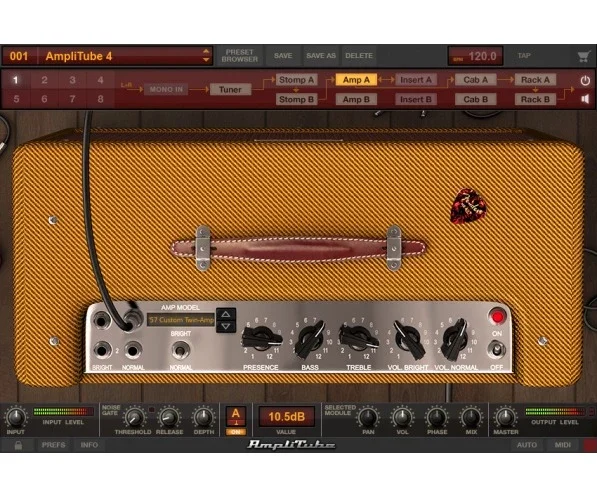Click the red power indicator lamp
This screenshot has height=497, width=597.
[x=497, y=316]
